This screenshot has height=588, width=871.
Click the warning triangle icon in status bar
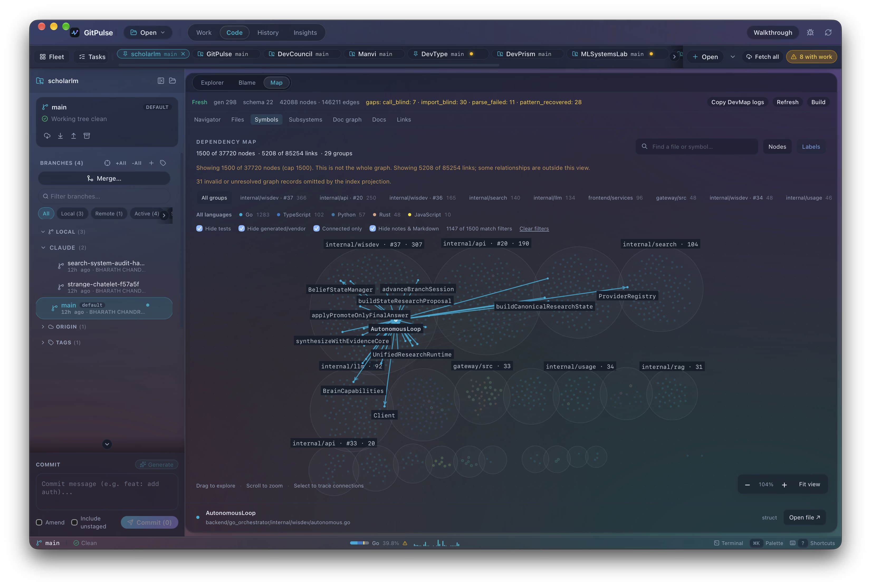click(x=405, y=543)
